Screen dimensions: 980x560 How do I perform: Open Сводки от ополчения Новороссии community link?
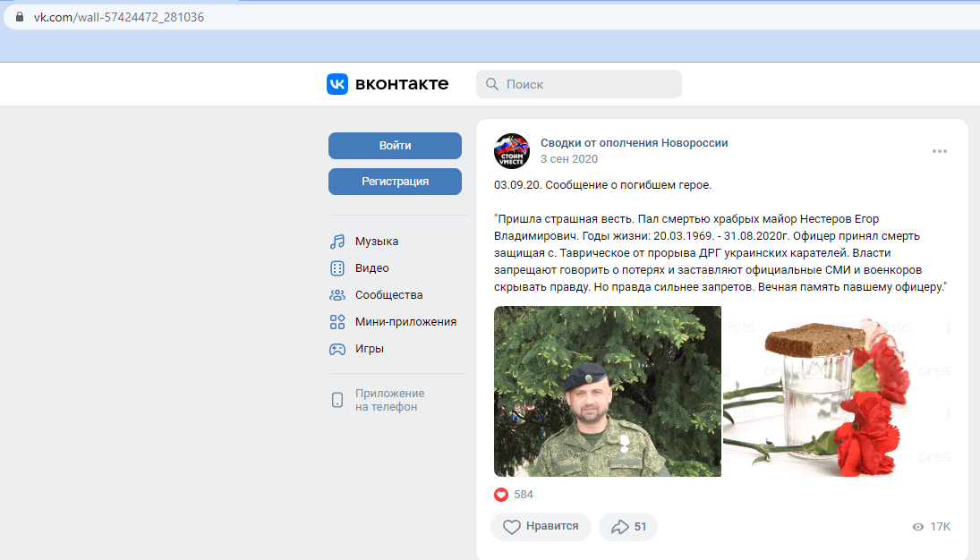[634, 142]
